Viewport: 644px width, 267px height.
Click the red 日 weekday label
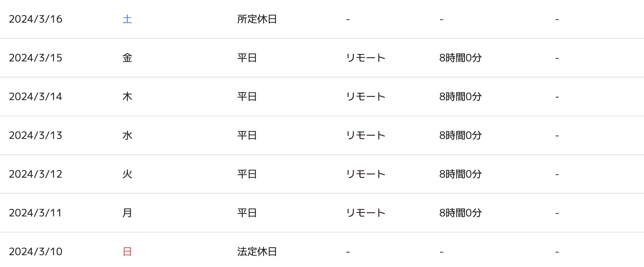coord(127,252)
